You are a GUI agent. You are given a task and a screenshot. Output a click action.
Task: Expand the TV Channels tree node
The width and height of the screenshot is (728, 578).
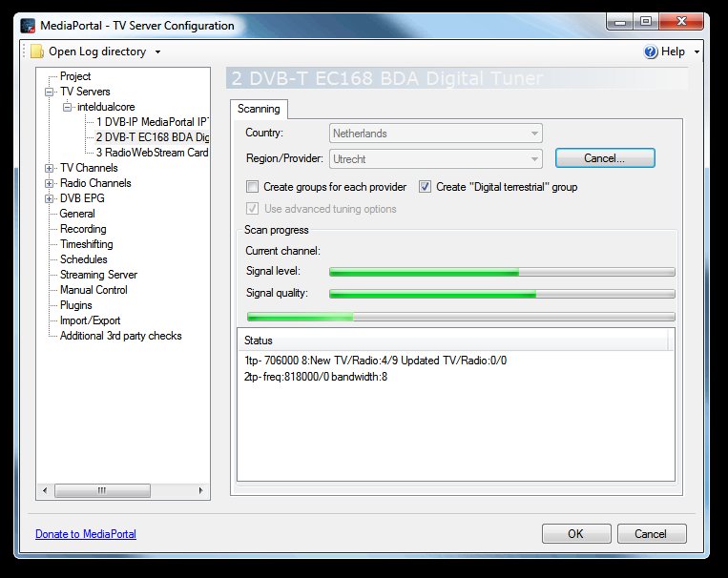click(x=49, y=168)
